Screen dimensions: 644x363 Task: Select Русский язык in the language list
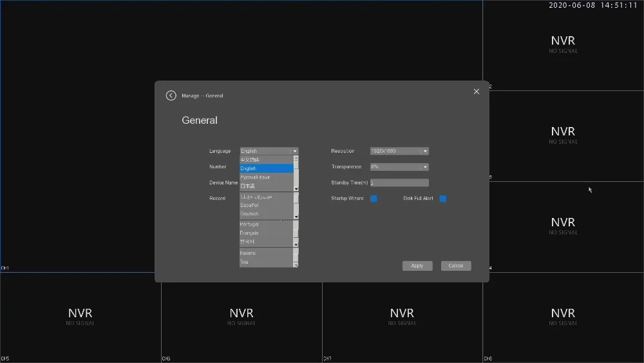[267, 177]
